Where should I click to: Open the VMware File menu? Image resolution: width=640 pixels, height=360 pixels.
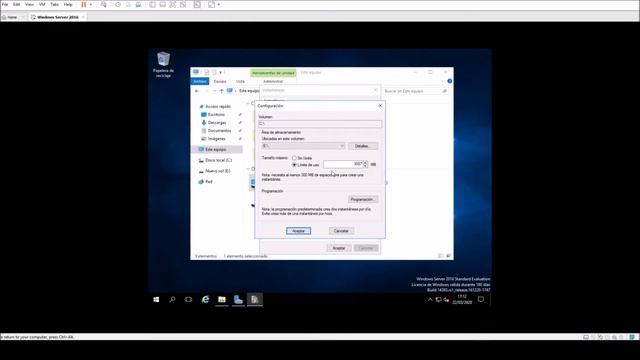5,4
